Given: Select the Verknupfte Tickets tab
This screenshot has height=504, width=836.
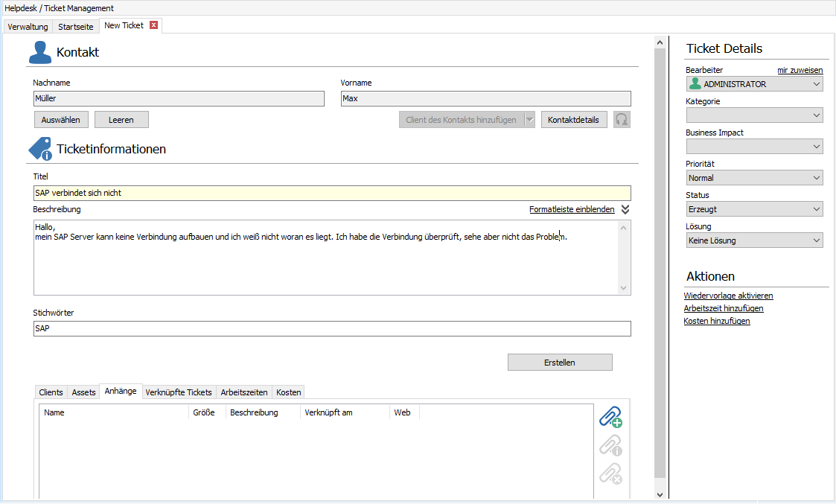Looking at the screenshot, I should [x=179, y=392].
